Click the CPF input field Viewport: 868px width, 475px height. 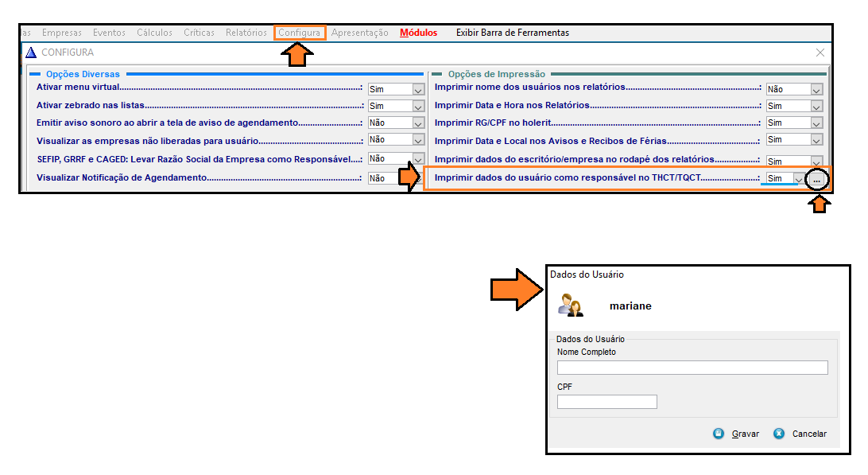coord(606,402)
